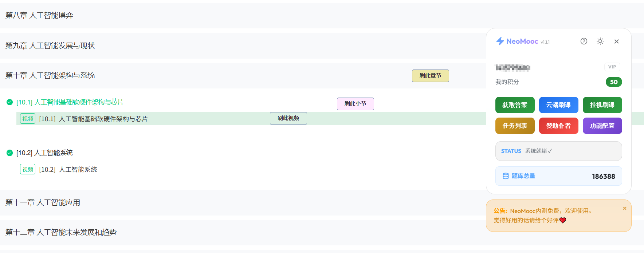
Task: Open the 功能配置 settings button
Action: click(x=602, y=126)
